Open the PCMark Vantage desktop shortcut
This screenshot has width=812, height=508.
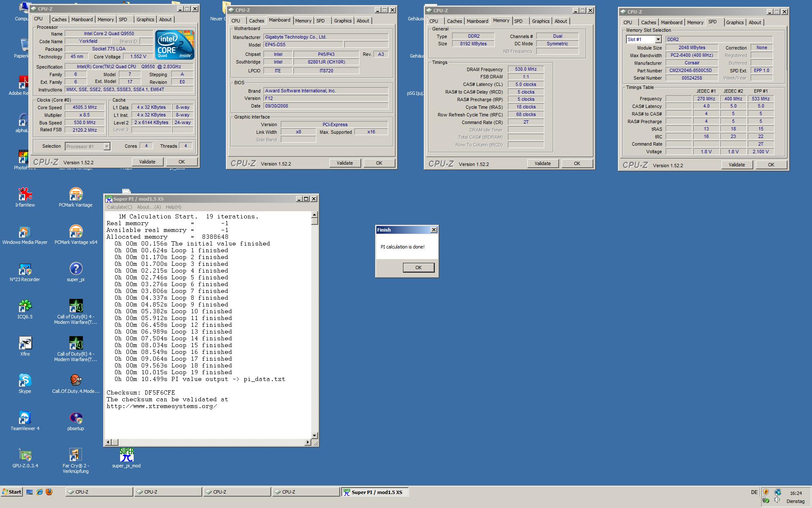point(75,197)
